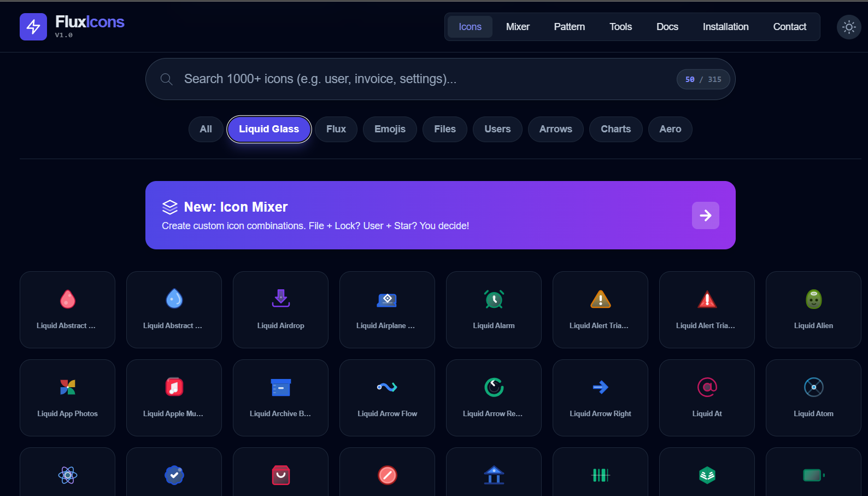The width and height of the screenshot is (868, 496).
Task: Select the red shopping bag icon
Action: coord(280,475)
